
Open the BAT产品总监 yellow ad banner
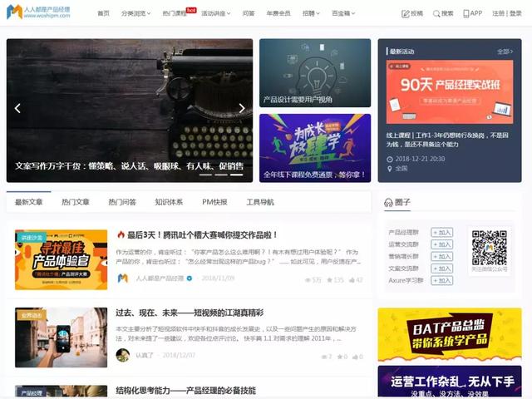450,335
